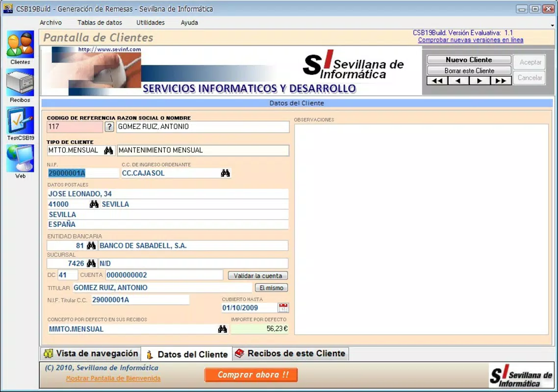The image size is (558, 392).
Task: Open the menu bar overflow arrow
Action: [x=552, y=25]
